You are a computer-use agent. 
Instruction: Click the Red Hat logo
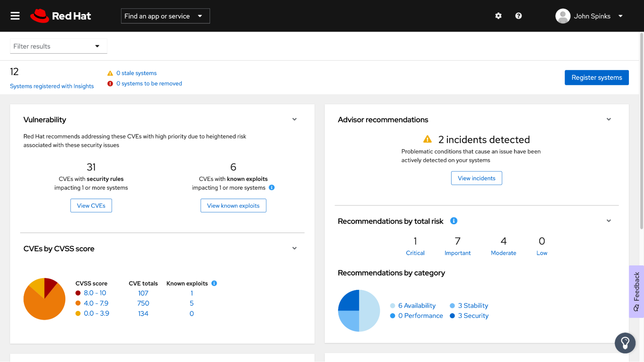(x=61, y=16)
